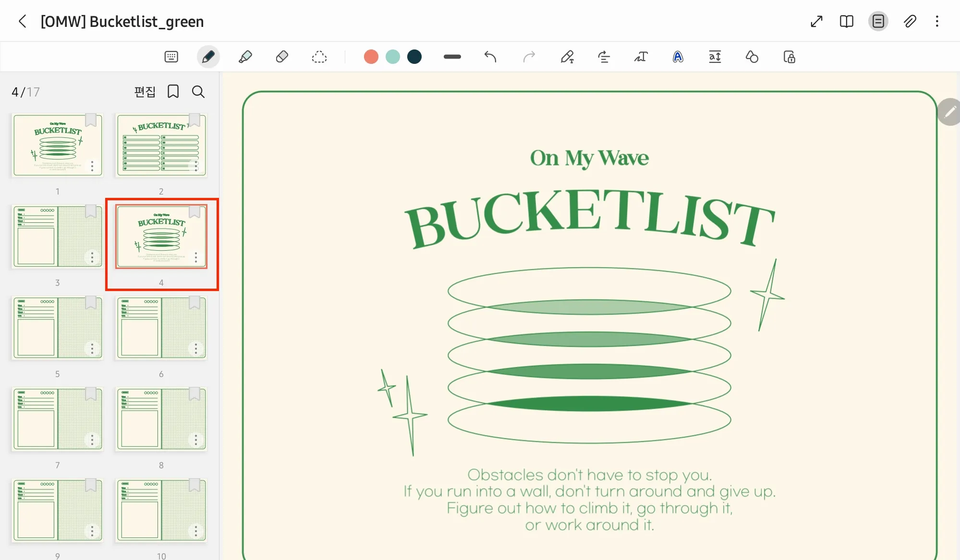Click the attachment paperclip icon
The image size is (960, 560).
tap(910, 21)
